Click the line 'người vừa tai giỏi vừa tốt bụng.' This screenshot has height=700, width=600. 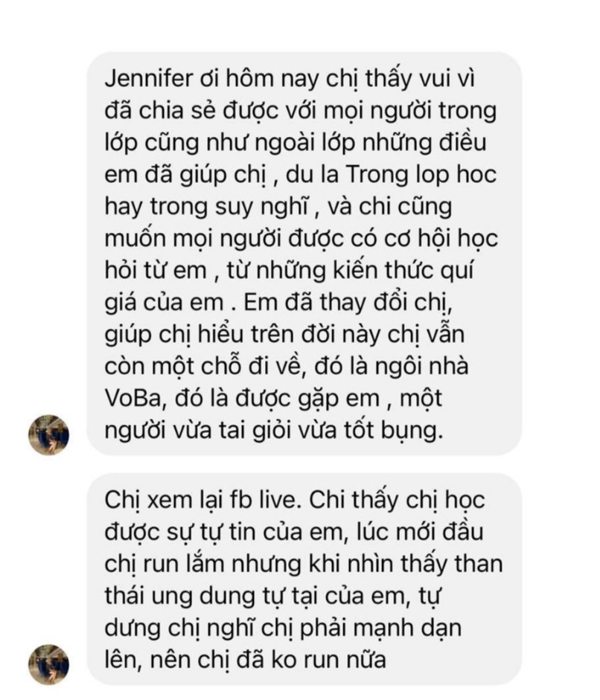pos(274,431)
